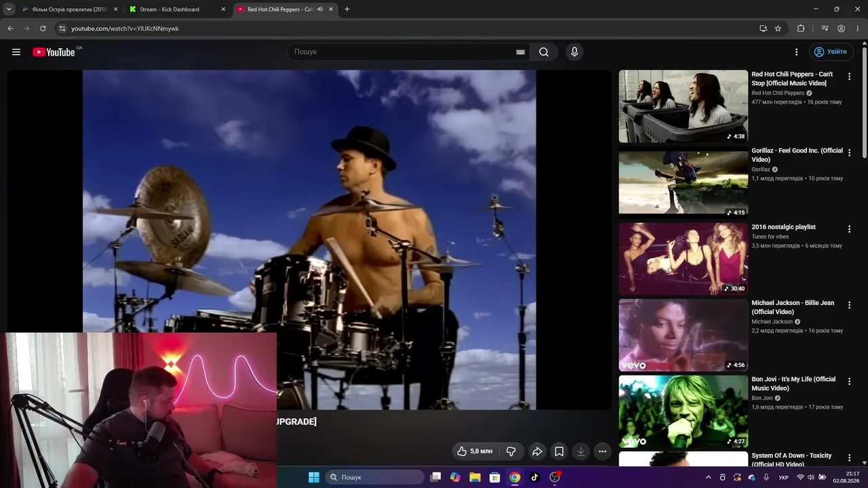
Task: Select the Red Hot Chili Peppers tab
Action: [x=285, y=9]
